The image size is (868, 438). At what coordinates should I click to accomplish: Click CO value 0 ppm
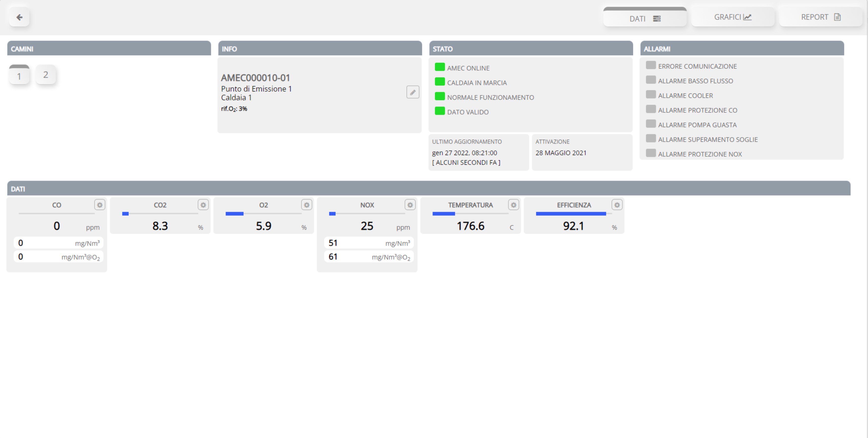pos(57,226)
